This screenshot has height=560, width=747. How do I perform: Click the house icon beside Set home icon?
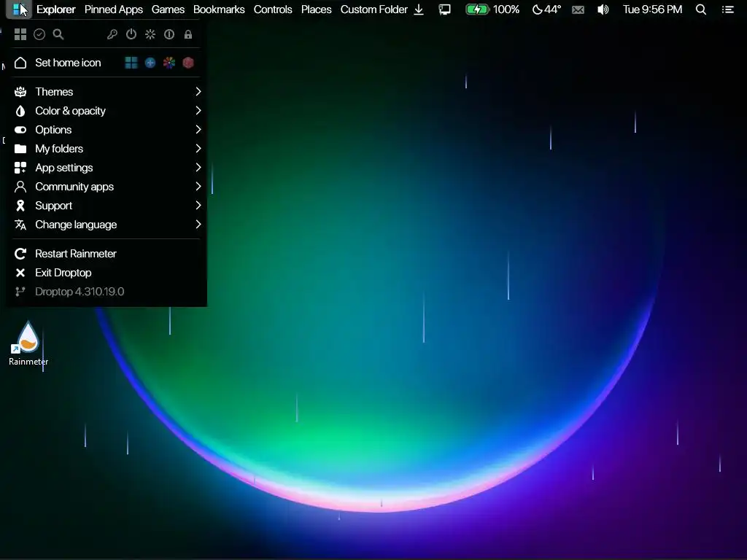click(20, 63)
